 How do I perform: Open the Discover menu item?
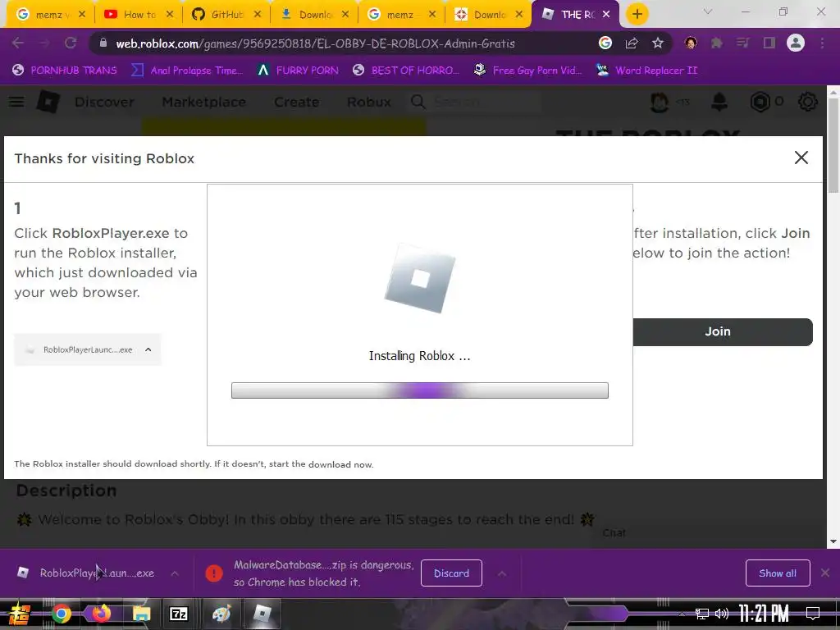[x=104, y=102]
